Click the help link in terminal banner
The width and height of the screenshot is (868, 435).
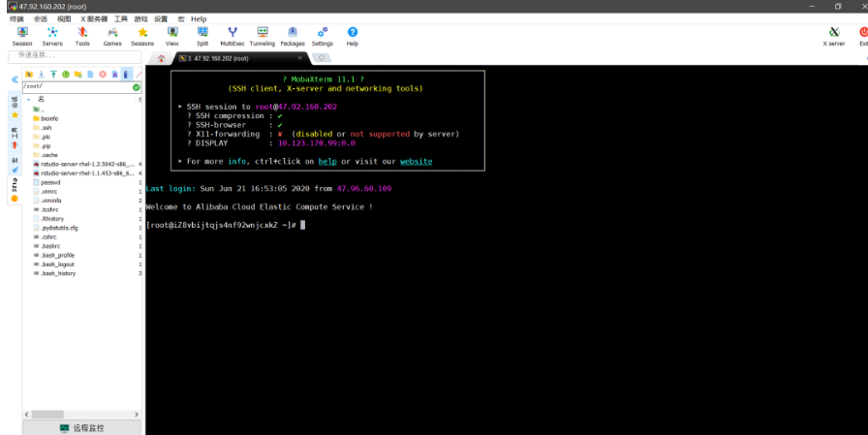[x=327, y=161]
